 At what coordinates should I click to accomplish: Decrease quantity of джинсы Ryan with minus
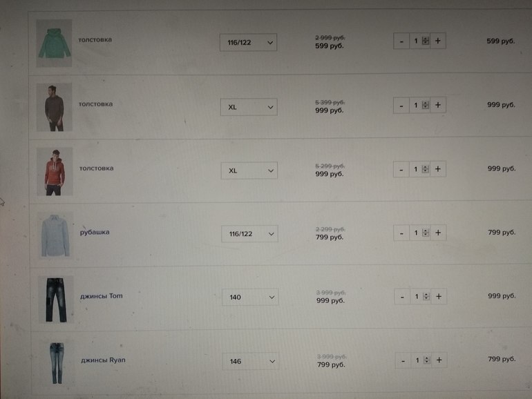tap(401, 360)
